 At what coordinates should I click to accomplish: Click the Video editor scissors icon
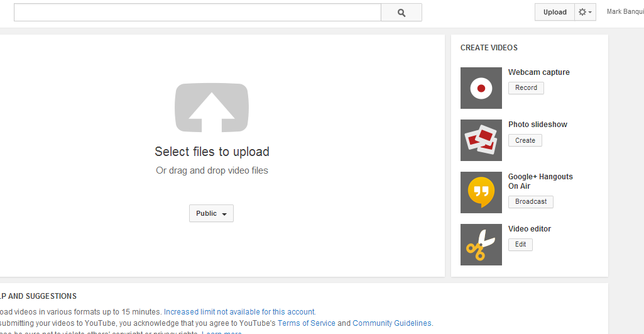481,245
